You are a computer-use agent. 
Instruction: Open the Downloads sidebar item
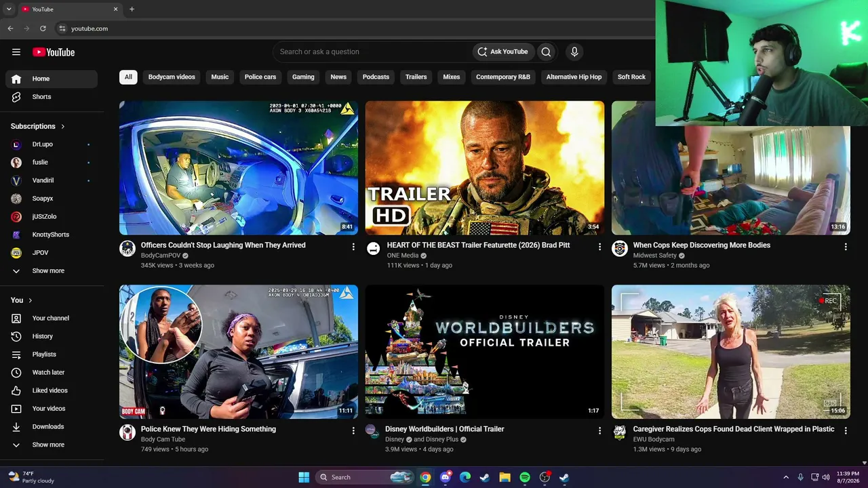coord(52,426)
